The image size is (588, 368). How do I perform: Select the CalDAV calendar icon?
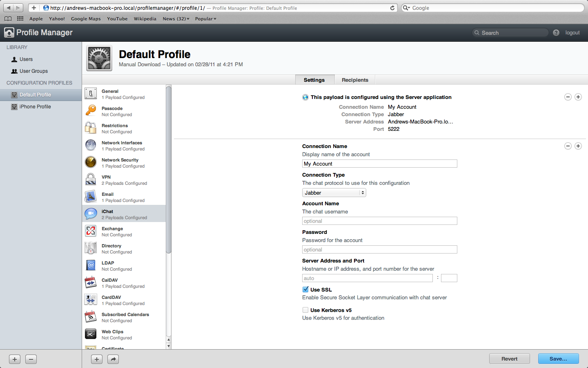pos(91,283)
